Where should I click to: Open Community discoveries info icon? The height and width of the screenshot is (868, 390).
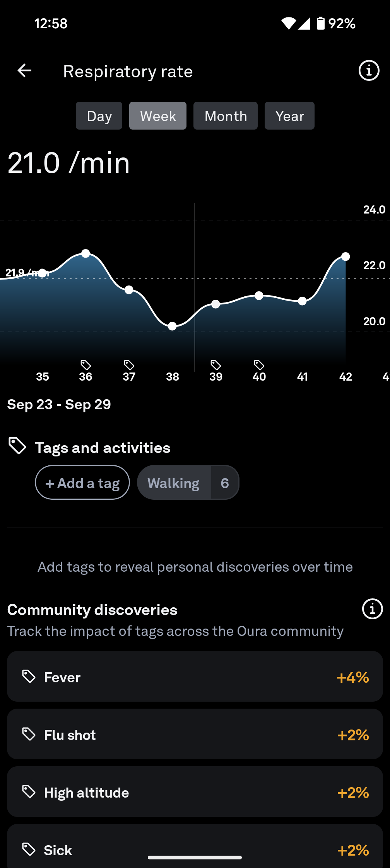[x=372, y=609]
